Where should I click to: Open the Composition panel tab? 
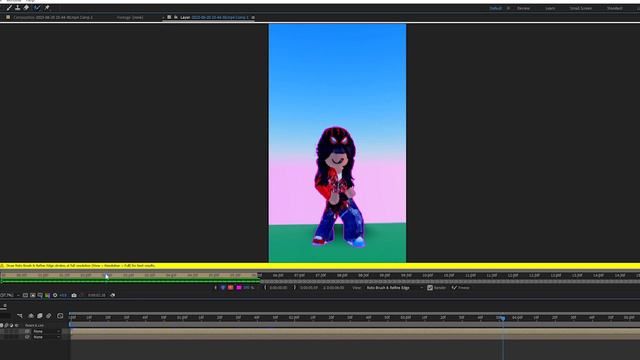[x=53, y=18]
